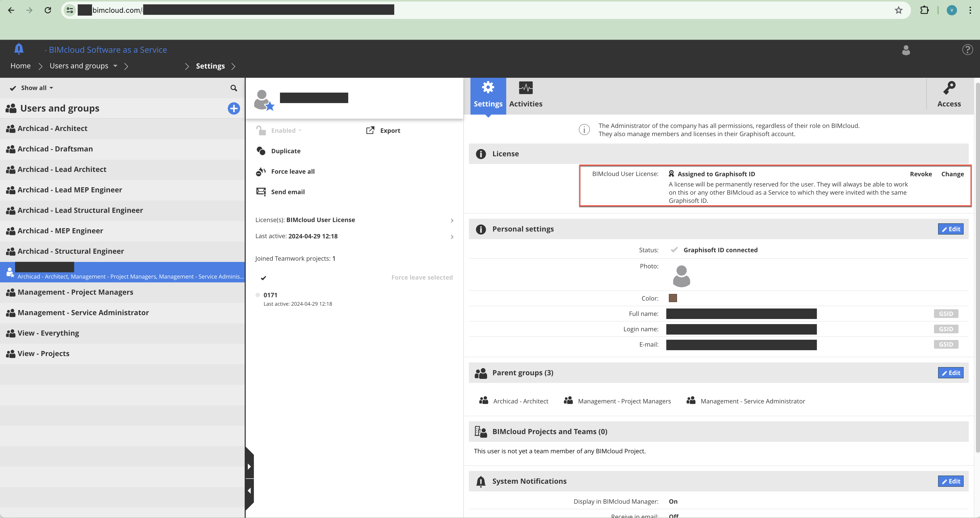Select Archicad - Lead Architect group

122,170
